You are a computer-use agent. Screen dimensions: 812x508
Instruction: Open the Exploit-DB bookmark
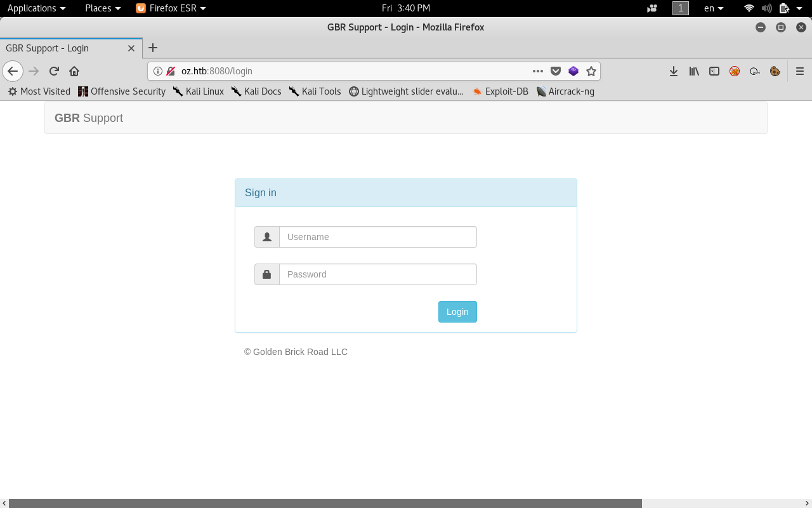tap(500, 91)
